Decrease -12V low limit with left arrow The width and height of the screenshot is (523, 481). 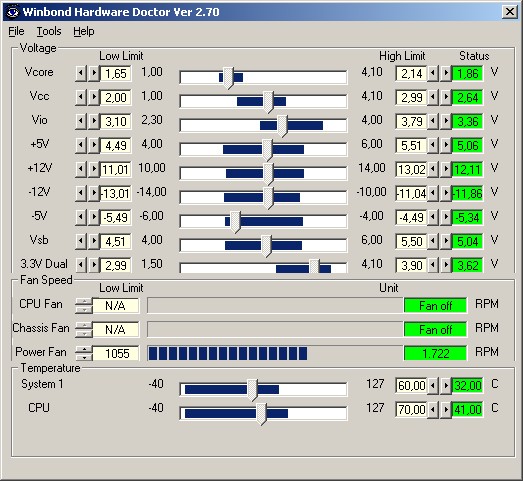click(81, 193)
